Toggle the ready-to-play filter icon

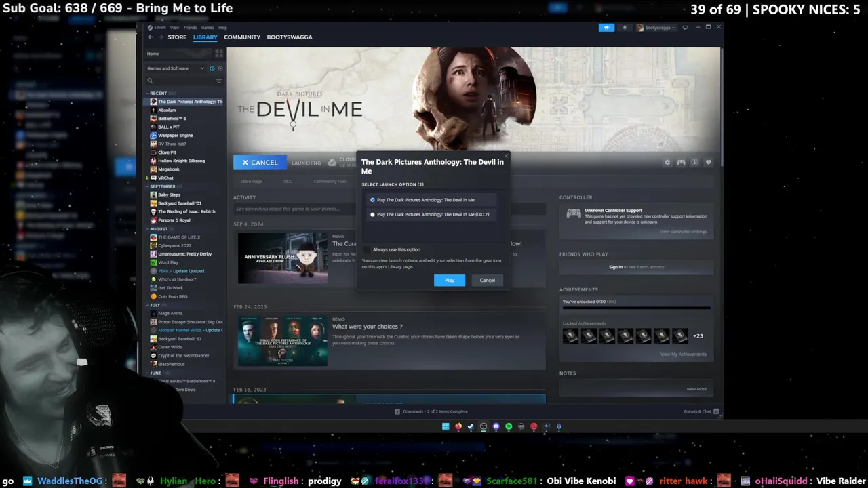pos(220,68)
